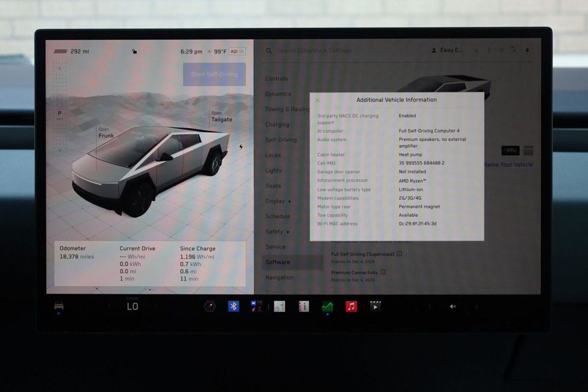The image size is (588, 392).
Task: Select 'Lithium-ion' battery type value
Action: (411, 189)
